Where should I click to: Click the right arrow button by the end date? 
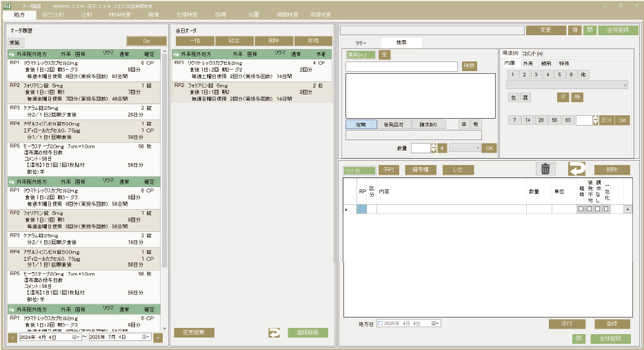point(158,338)
